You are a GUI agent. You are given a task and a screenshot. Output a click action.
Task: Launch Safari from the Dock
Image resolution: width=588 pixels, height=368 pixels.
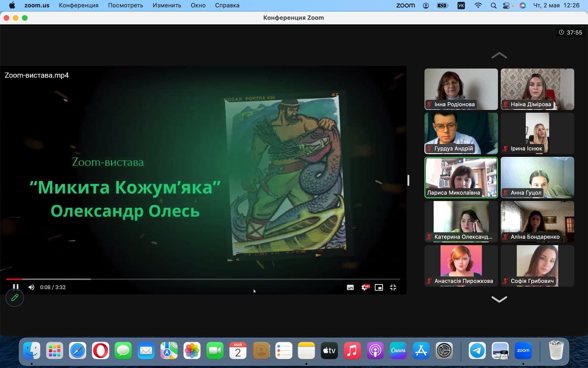tap(78, 350)
